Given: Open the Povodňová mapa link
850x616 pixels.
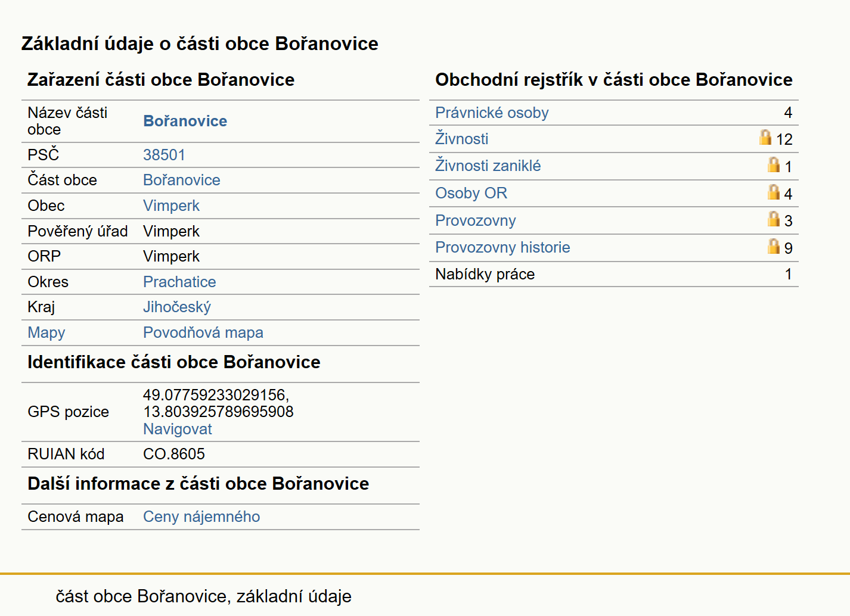Looking at the screenshot, I should [x=203, y=332].
